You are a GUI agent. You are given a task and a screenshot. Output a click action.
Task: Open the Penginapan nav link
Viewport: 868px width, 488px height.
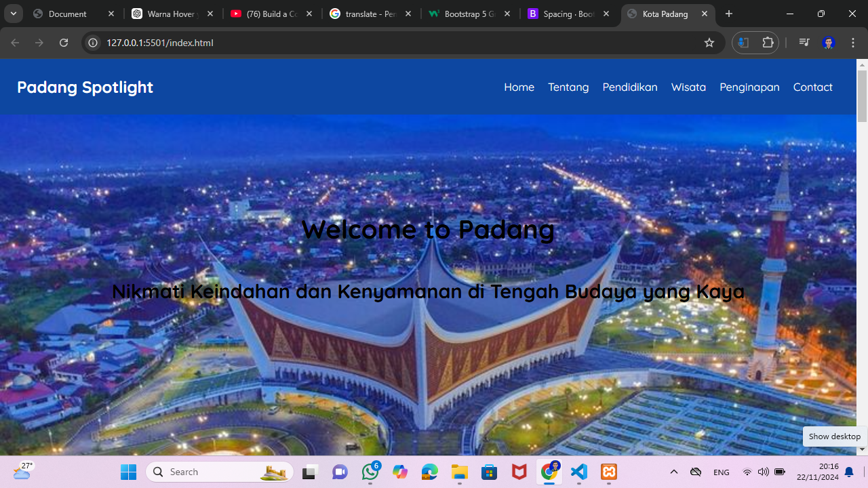pyautogui.click(x=749, y=87)
